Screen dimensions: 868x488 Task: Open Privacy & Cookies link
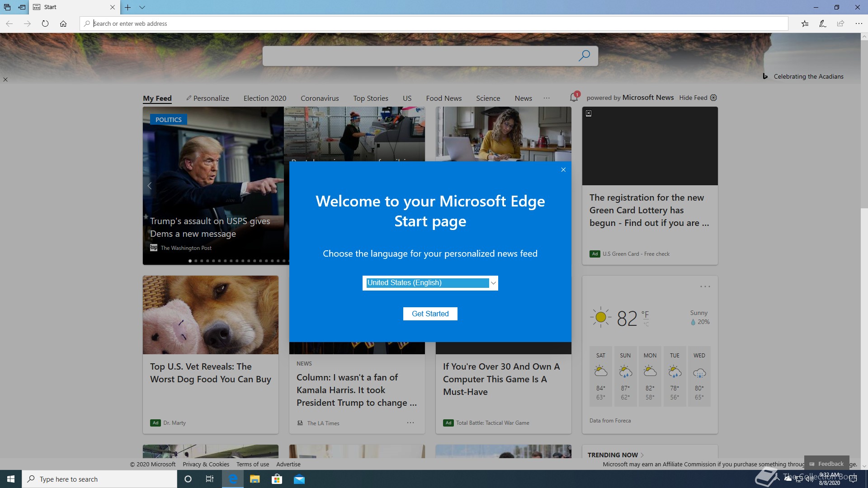[x=206, y=464]
